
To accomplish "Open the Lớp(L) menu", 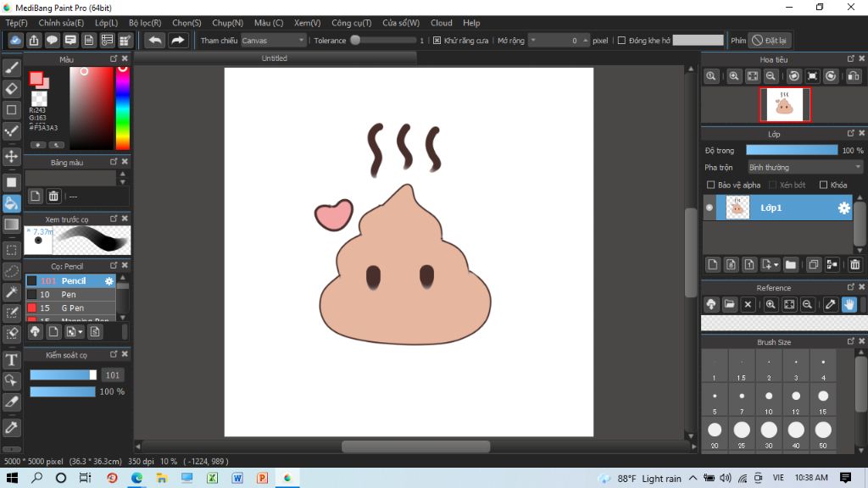I will 106,23.
